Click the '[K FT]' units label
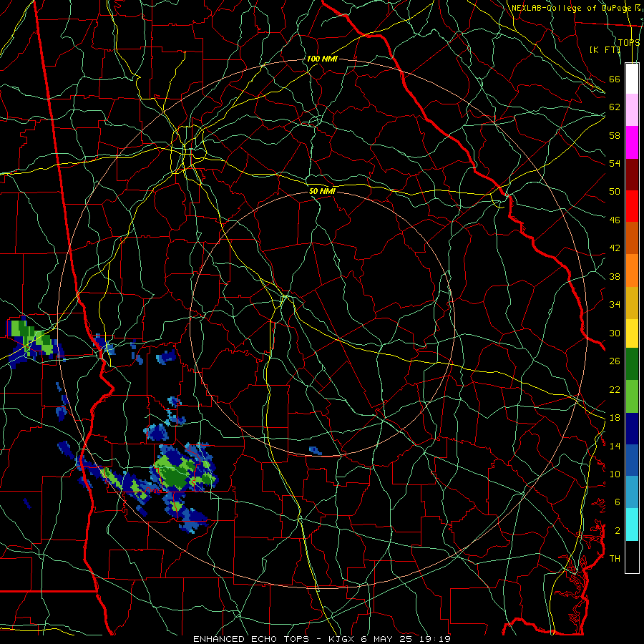The height and width of the screenshot is (644, 644). pos(605,49)
